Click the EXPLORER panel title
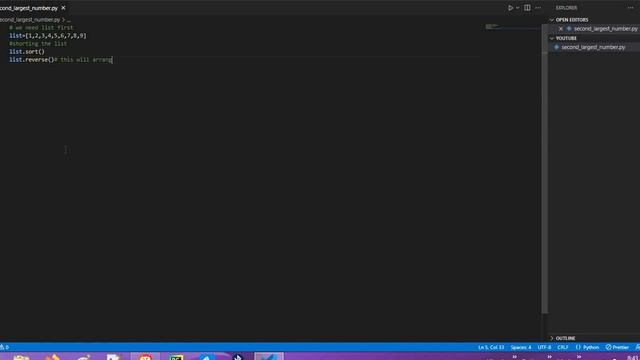The image size is (640, 360). coord(566,8)
